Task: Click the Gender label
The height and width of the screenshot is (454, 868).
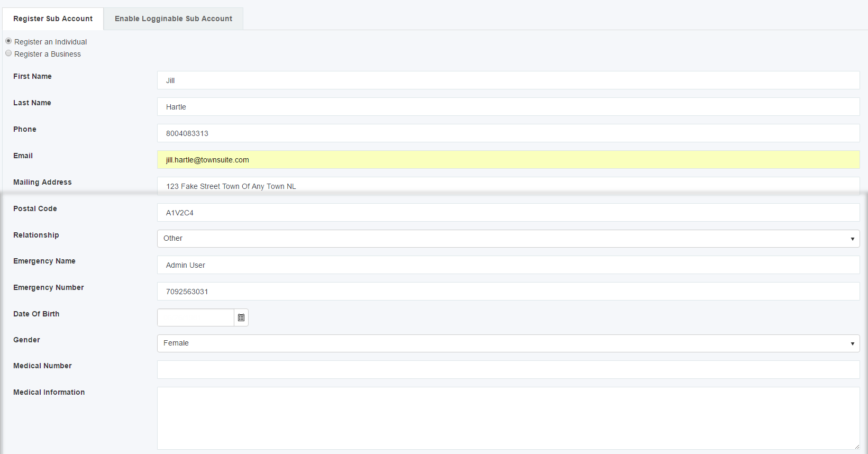Action: tap(26, 340)
